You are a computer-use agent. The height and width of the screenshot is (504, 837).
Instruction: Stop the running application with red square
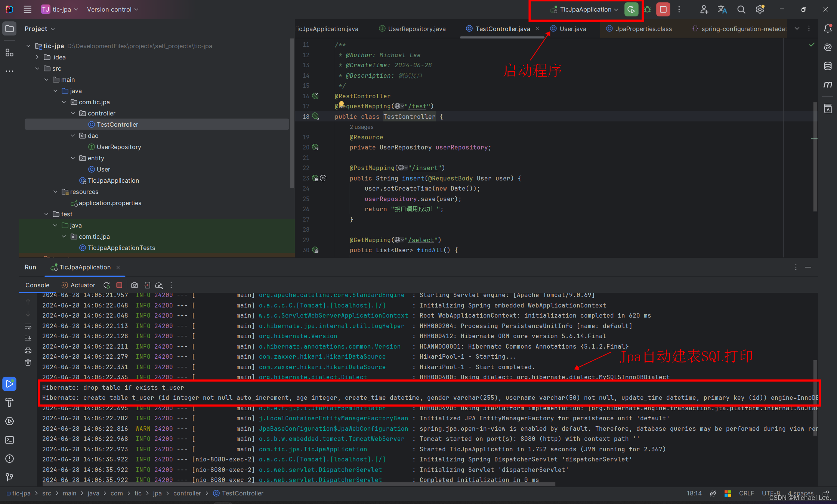tap(663, 9)
